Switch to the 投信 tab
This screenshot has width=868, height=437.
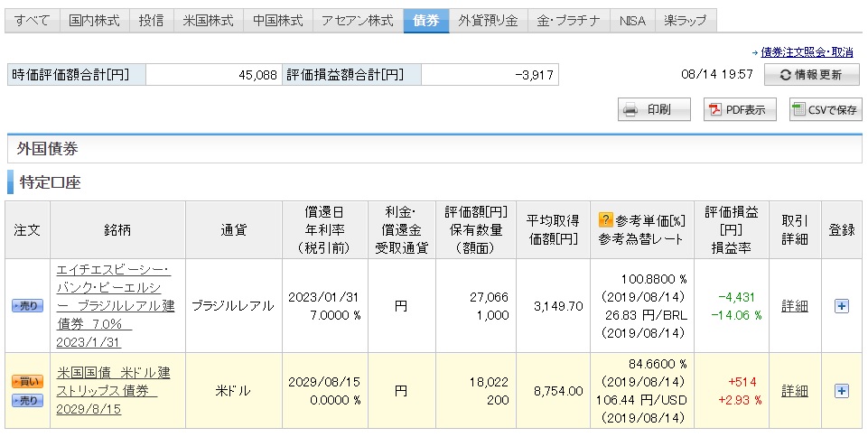[151, 21]
